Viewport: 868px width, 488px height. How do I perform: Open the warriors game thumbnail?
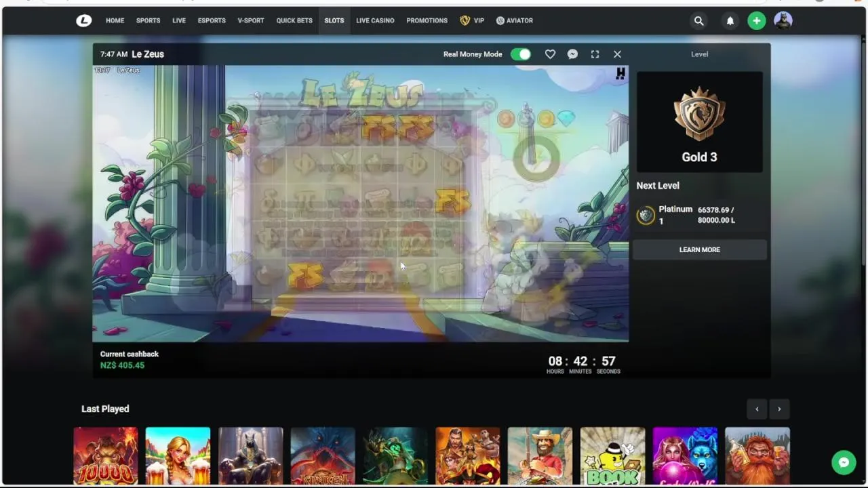tap(467, 455)
